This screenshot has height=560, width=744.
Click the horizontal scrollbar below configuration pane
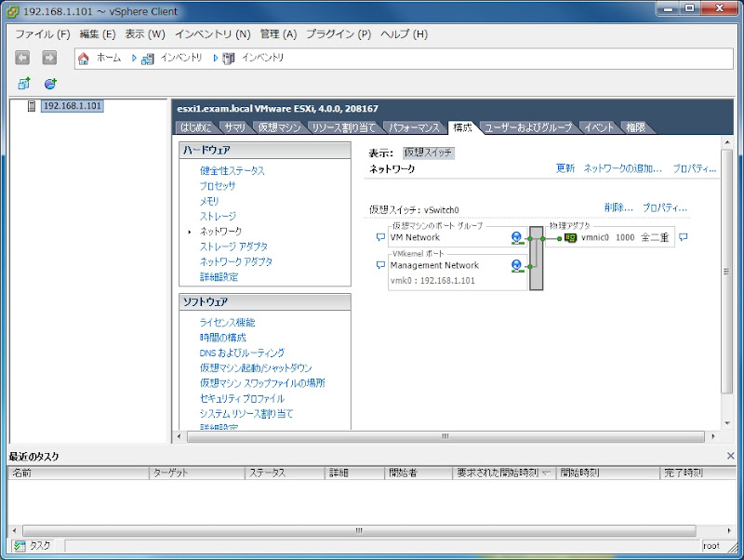pyautogui.click(x=445, y=436)
